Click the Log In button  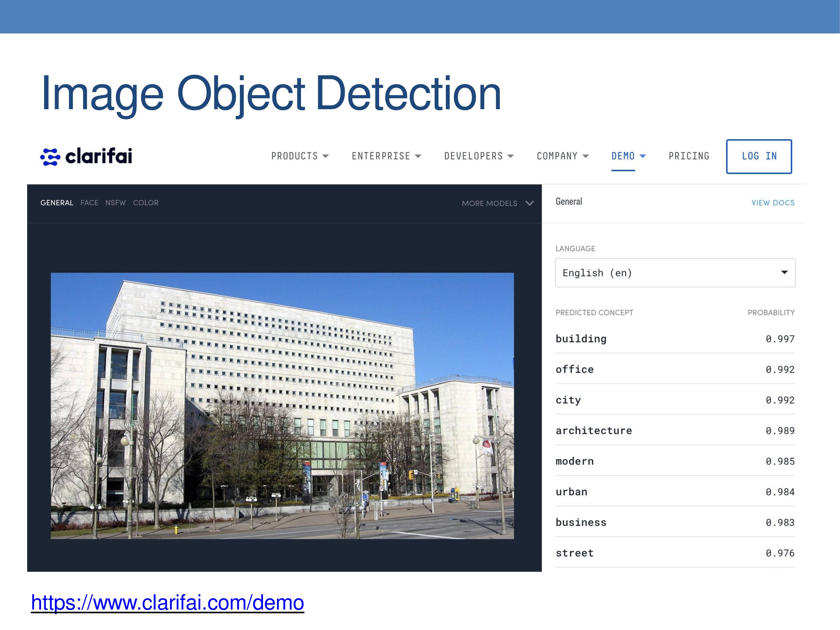point(759,157)
